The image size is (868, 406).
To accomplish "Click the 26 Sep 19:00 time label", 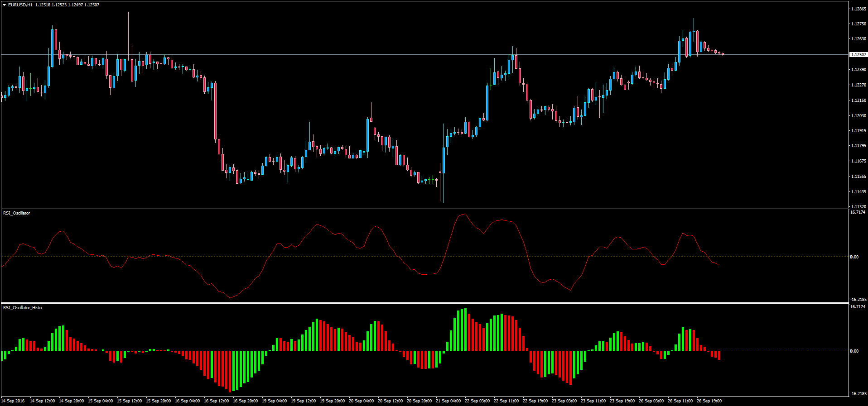I will (709, 401).
